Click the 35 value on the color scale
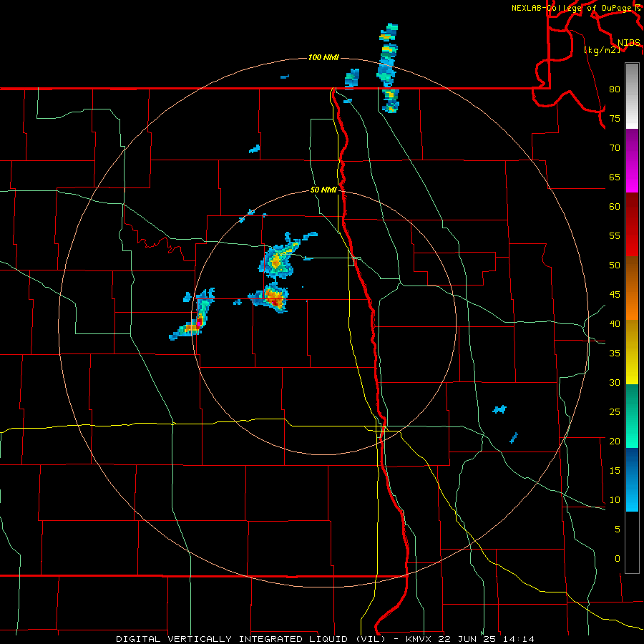 click(x=615, y=353)
